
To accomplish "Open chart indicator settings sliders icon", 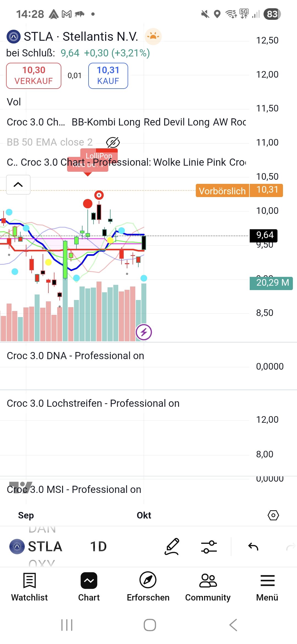I will pos(209,547).
